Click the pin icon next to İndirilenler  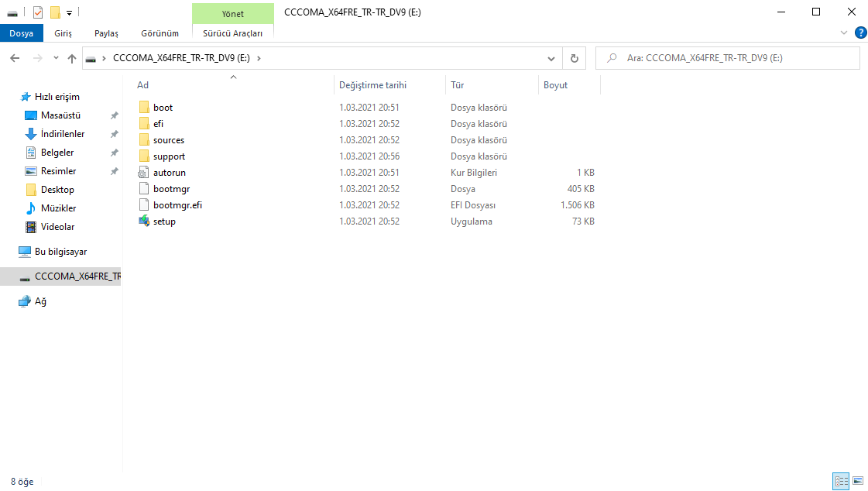point(114,134)
